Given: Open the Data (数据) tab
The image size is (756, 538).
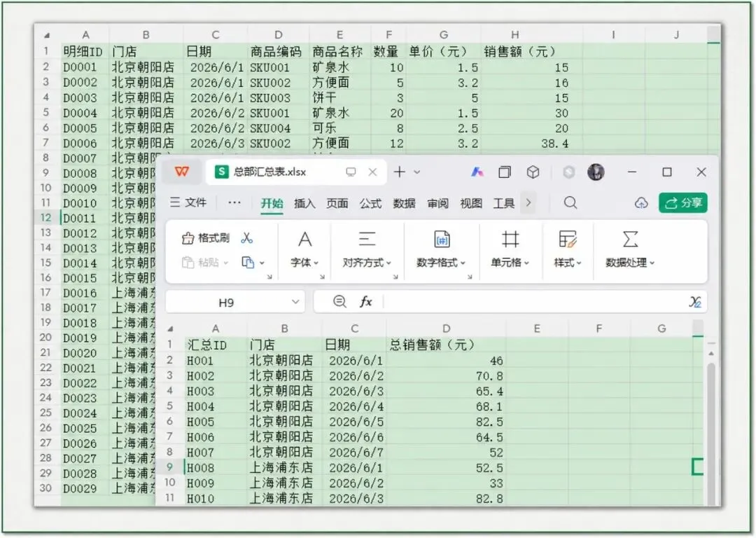Looking at the screenshot, I should (404, 204).
